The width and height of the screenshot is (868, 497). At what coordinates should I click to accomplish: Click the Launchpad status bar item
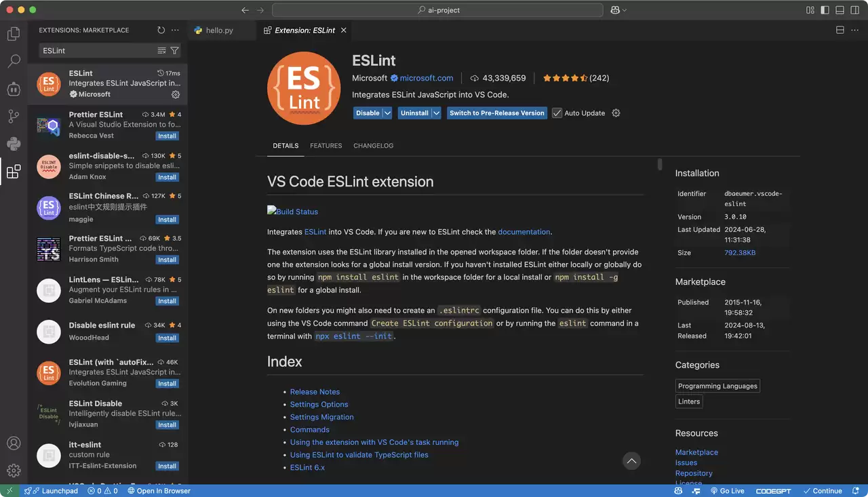(x=51, y=491)
